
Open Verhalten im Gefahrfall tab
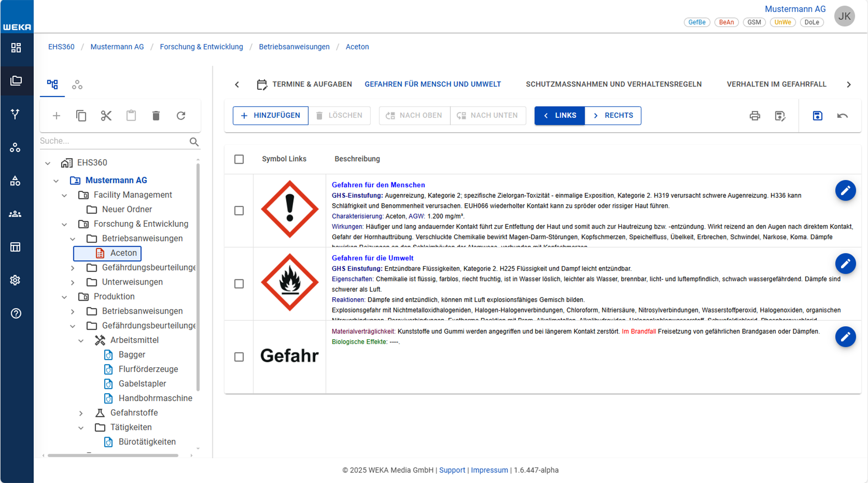(x=776, y=84)
